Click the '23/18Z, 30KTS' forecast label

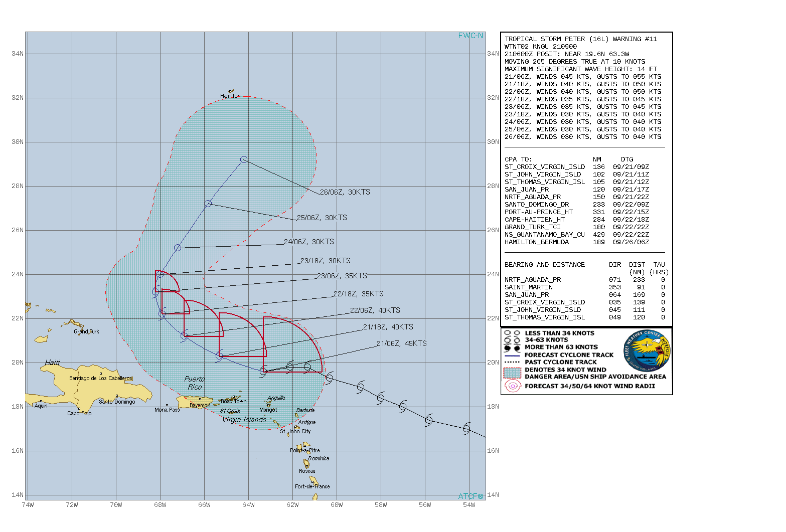pos(326,261)
